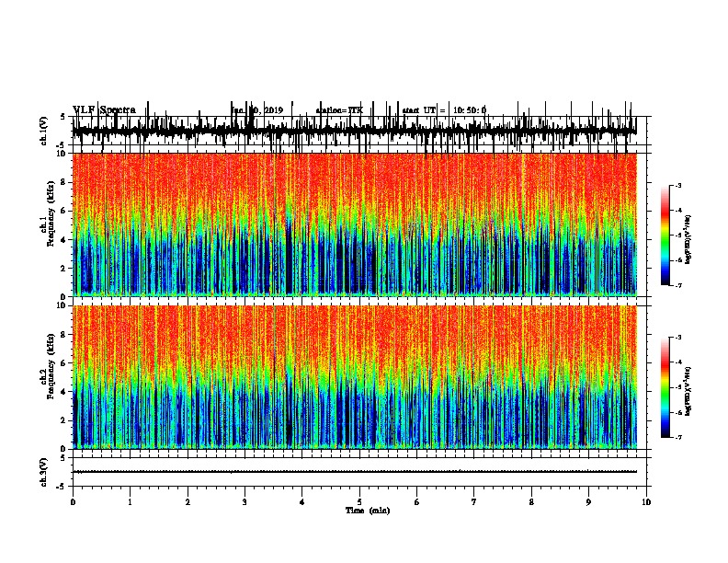The height and width of the screenshot is (563, 728).
Task: Click the '6' kHz tick on ch.2 spectrogram
Action: pos(63,363)
